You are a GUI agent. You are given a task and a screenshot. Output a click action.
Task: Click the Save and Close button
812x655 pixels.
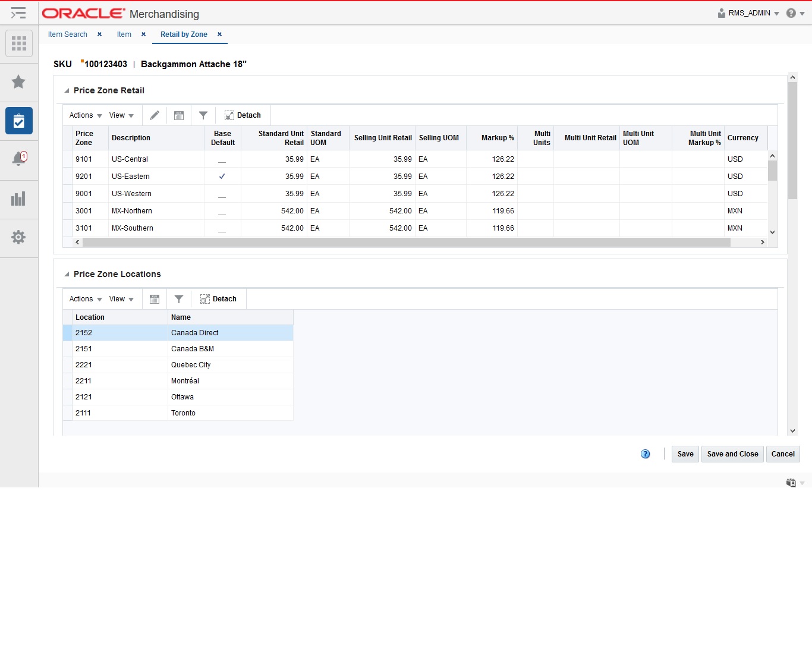click(x=732, y=454)
